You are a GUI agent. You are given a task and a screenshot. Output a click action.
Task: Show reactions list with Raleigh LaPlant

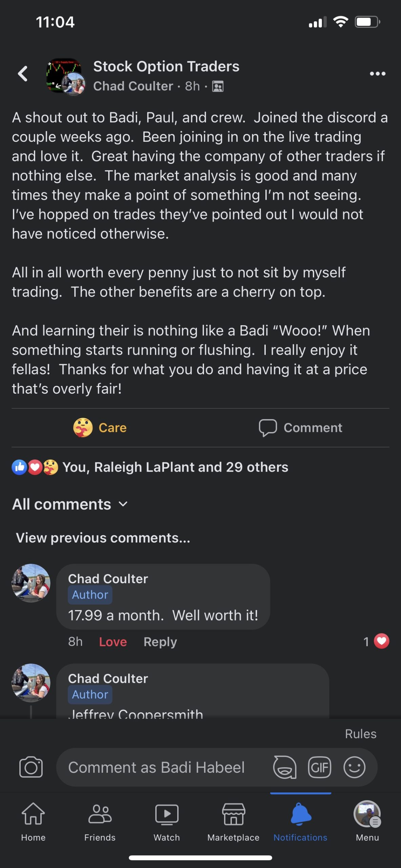point(175,467)
